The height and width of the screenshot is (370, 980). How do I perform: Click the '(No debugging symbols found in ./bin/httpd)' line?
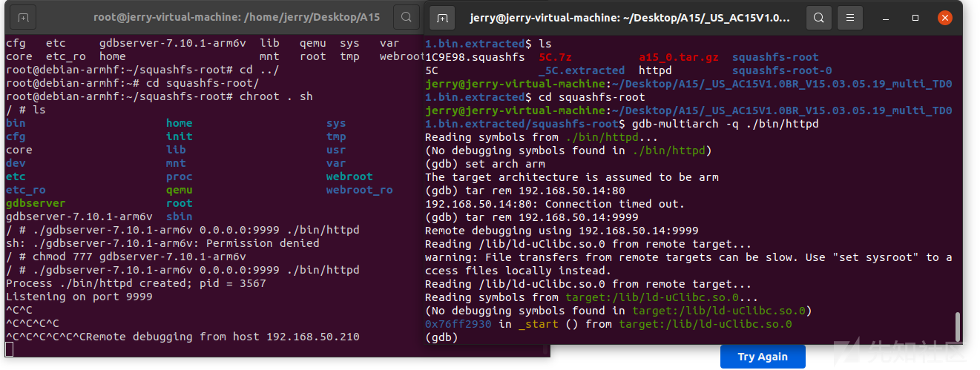click(x=568, y=151)
